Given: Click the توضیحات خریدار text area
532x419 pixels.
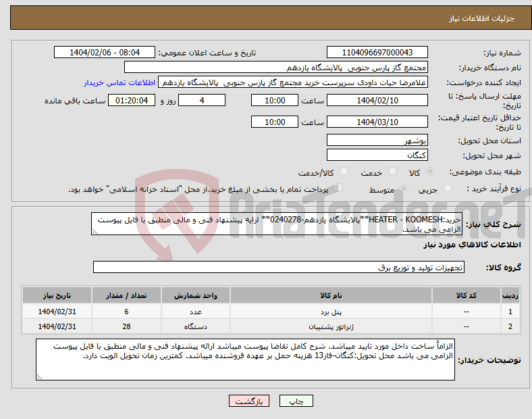Looking at the screenshot, I should pyautogui.click(x=245, y=360).
